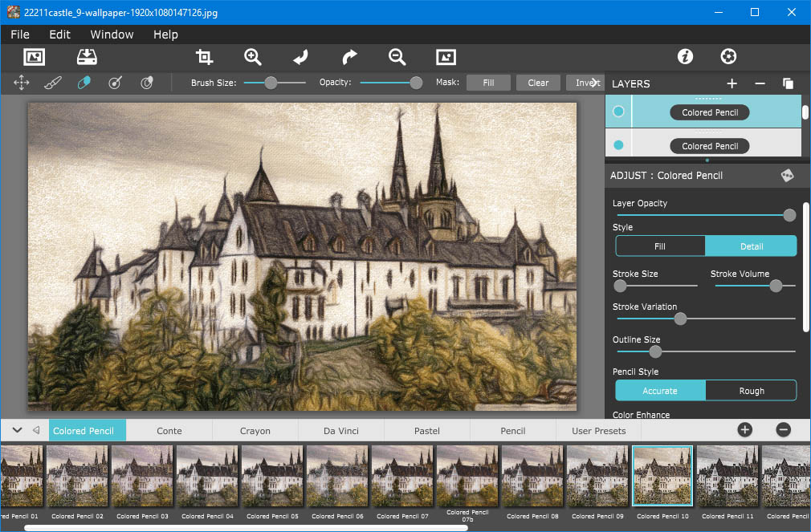The height and width of the screenshot is (532, 811).
Task: Set Pencil Style to Rough
Action: [751, 391]
